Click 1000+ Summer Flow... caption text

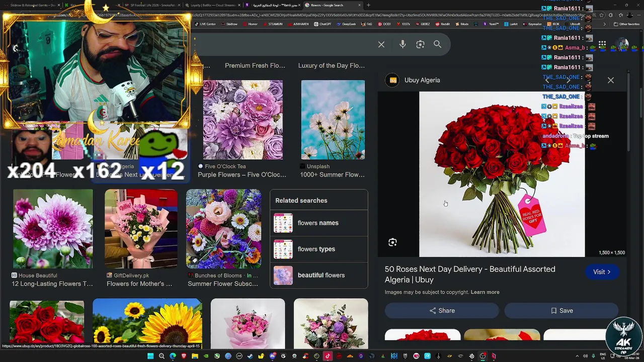coord(332,175)
